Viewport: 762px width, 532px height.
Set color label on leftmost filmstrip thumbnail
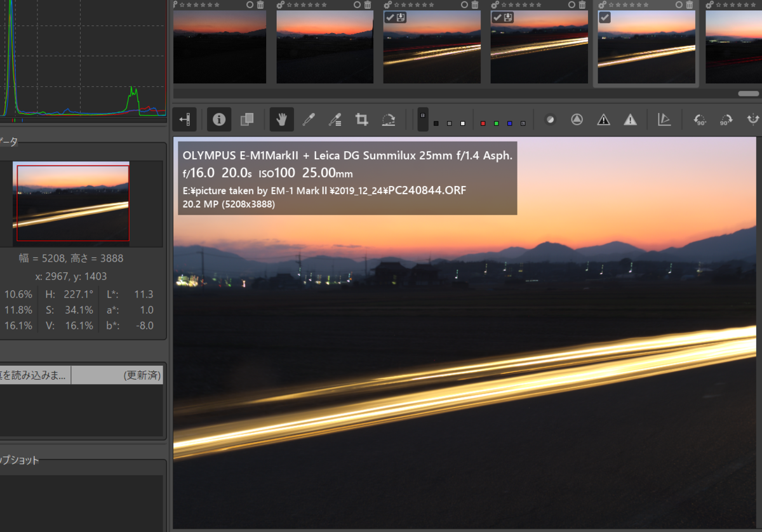250,4
